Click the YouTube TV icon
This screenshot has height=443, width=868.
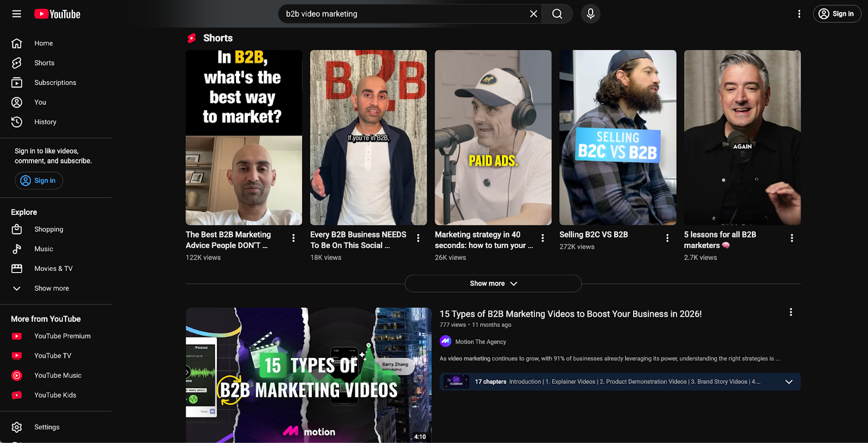(17, 356)
